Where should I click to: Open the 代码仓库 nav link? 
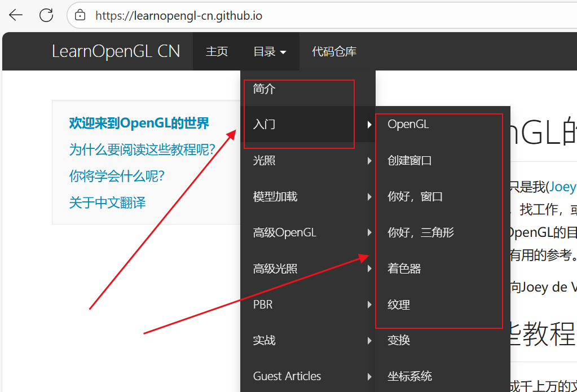click(x=334, y=51)
